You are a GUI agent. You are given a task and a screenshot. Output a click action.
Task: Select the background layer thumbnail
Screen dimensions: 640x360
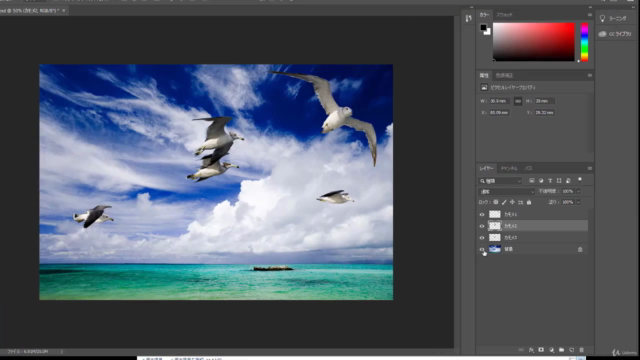(x=495, y=249)
